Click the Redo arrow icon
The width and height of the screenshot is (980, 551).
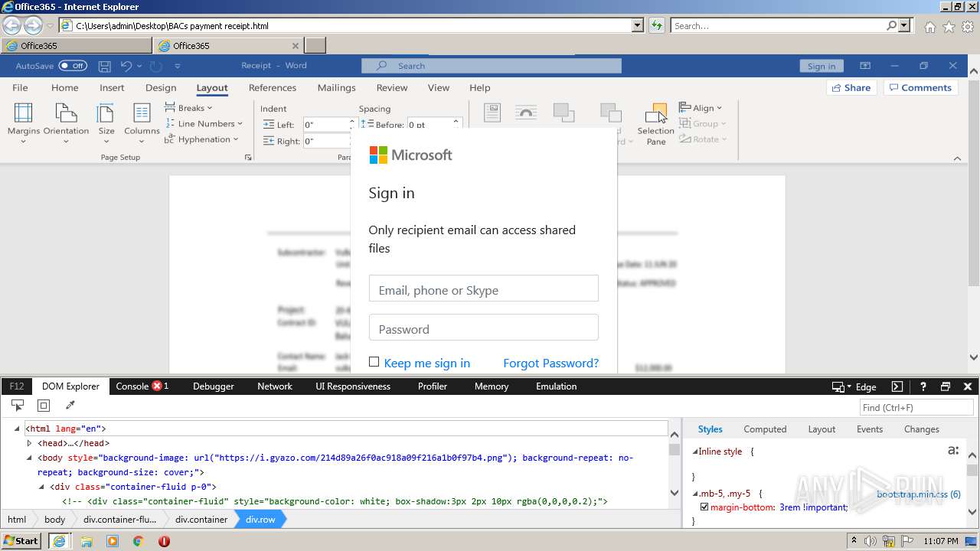(155, 66)
